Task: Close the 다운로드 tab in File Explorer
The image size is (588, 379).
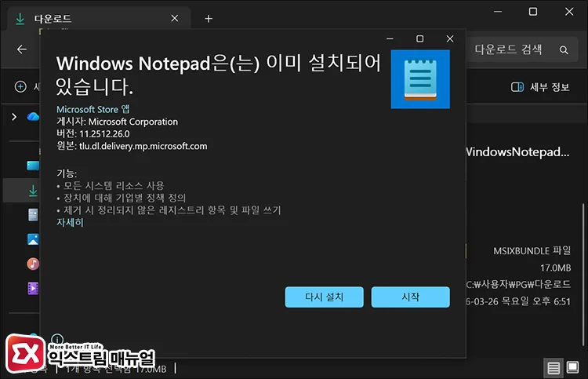Action: [174, 18]
